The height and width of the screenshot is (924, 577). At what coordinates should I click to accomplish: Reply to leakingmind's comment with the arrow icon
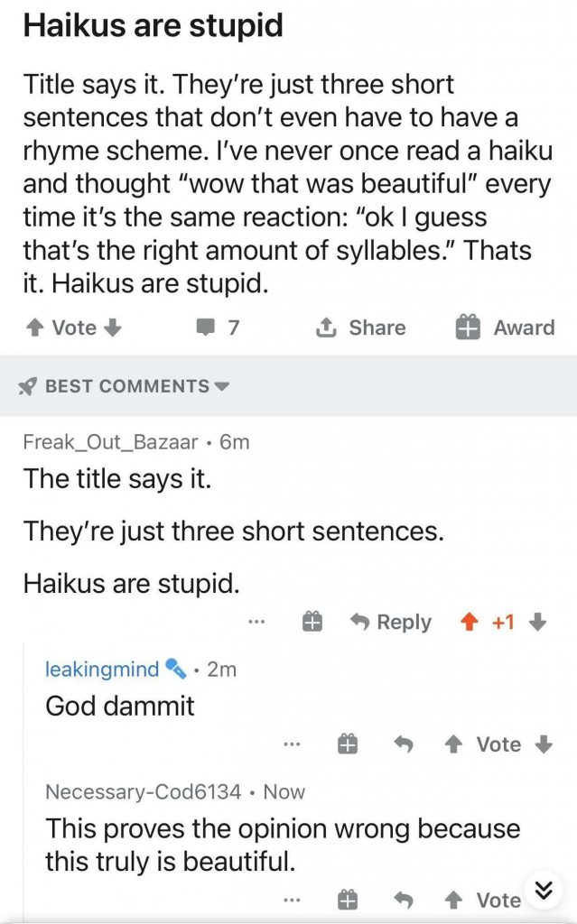point(404,744)
